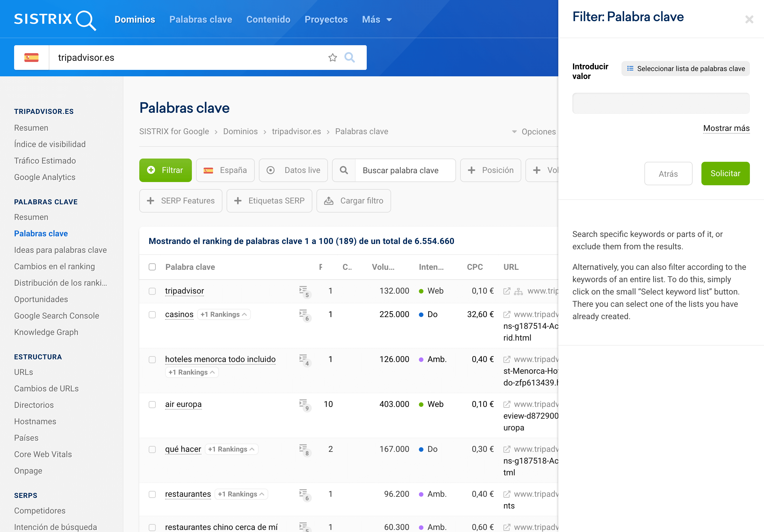This screenshot has height=532, width=764.
Task: Open external link icon for casinos URL
Action: (x=507, y=314)
